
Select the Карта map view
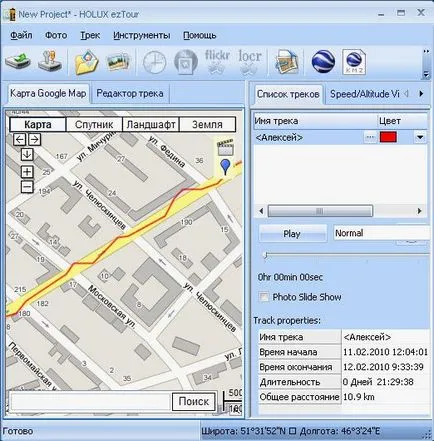click(38, 125)
